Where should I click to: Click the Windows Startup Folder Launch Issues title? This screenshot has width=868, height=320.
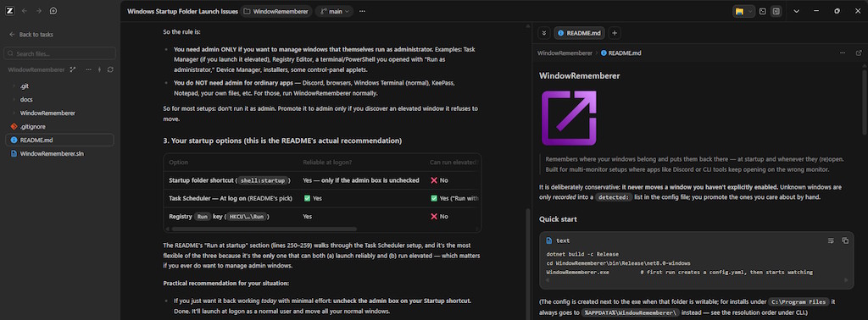183,11
